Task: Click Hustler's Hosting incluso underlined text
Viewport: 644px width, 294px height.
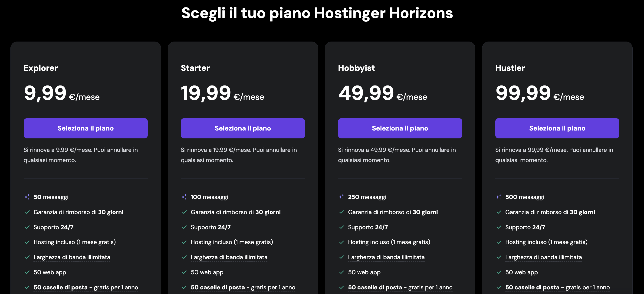Action: click(546, 242)
